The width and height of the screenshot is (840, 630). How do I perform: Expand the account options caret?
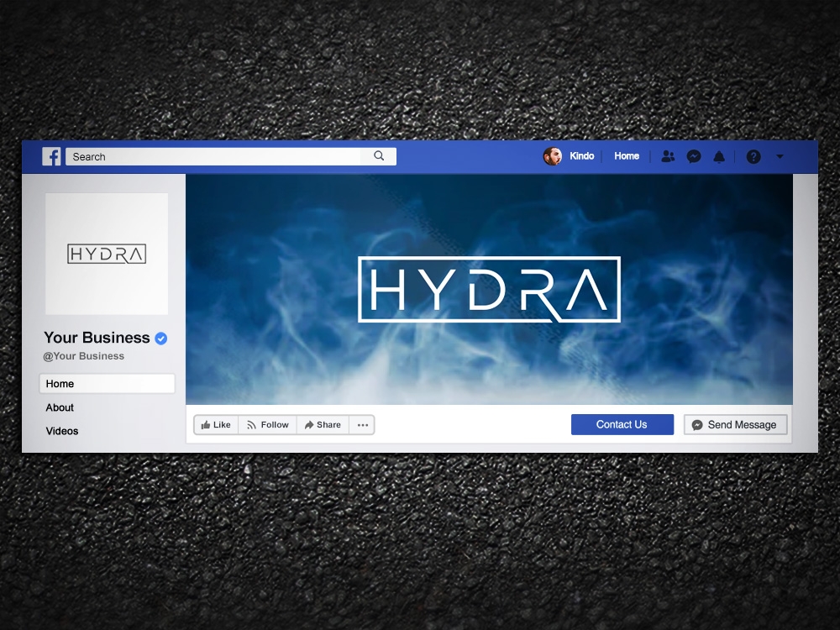pos(777,156)
